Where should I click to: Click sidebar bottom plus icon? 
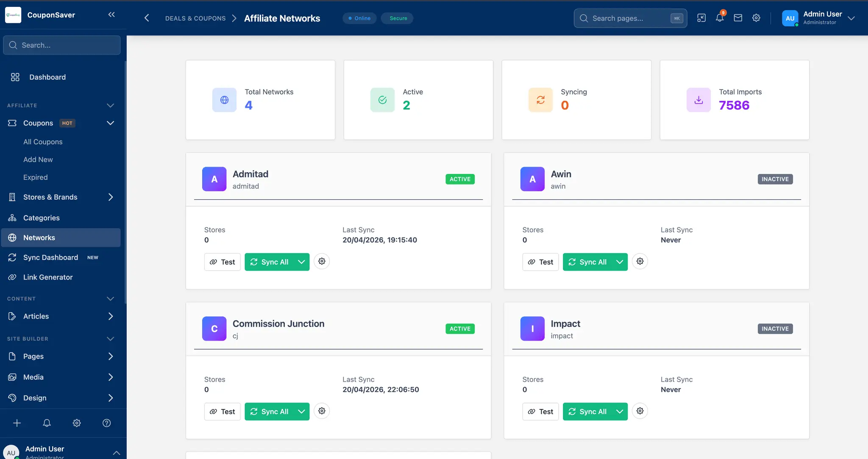pos(17,423)
